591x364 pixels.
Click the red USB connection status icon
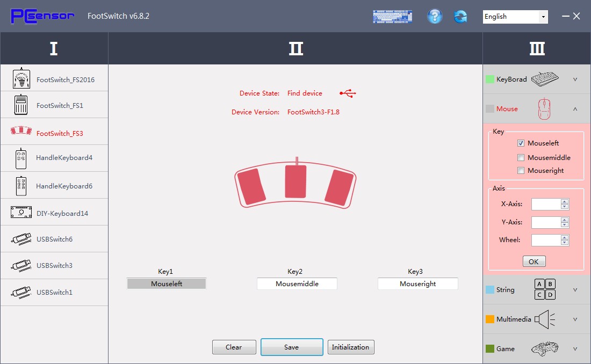click(348, 93)
